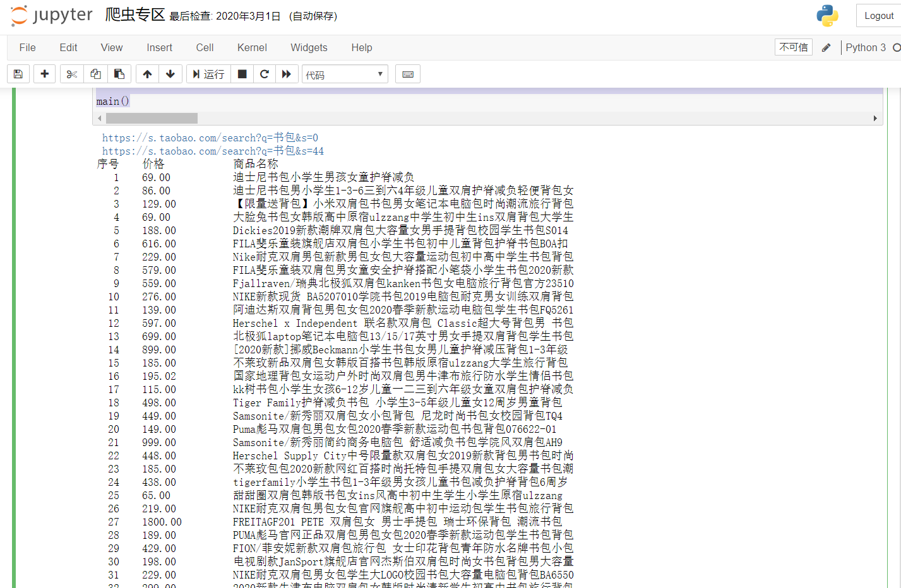Open the Help menu
The height and width of the screenshot is (588, 901).
(362, 47)
